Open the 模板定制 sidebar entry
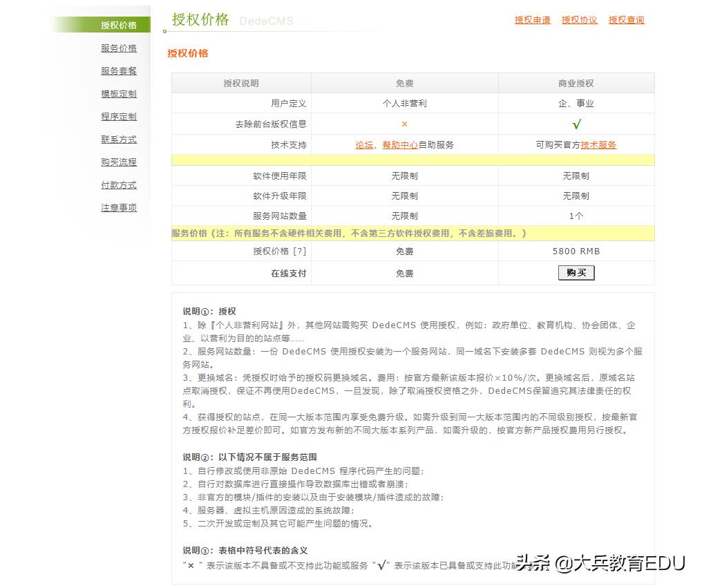Image resolution: width=702 pixels, height=588 pixels. [118, 93]
